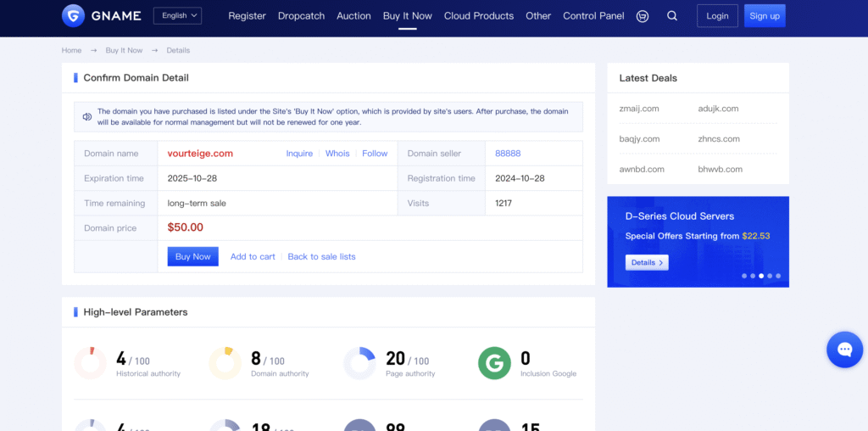
Task: Click the Inquire link
Action: [299, 154]
